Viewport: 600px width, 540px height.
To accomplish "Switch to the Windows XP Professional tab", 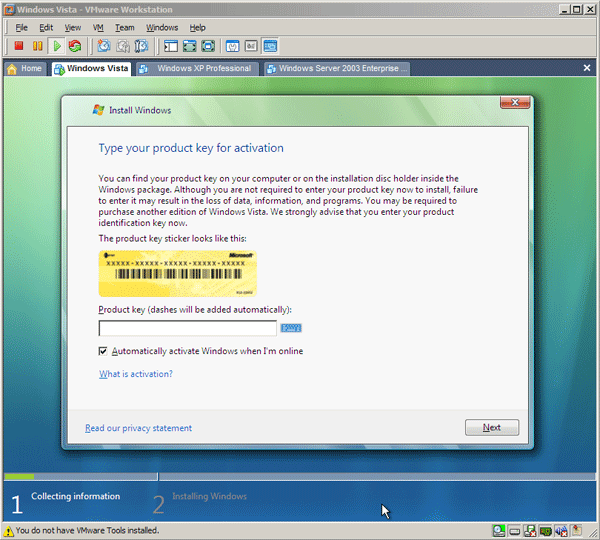I will pyautogui.click(x=197, y=69).
